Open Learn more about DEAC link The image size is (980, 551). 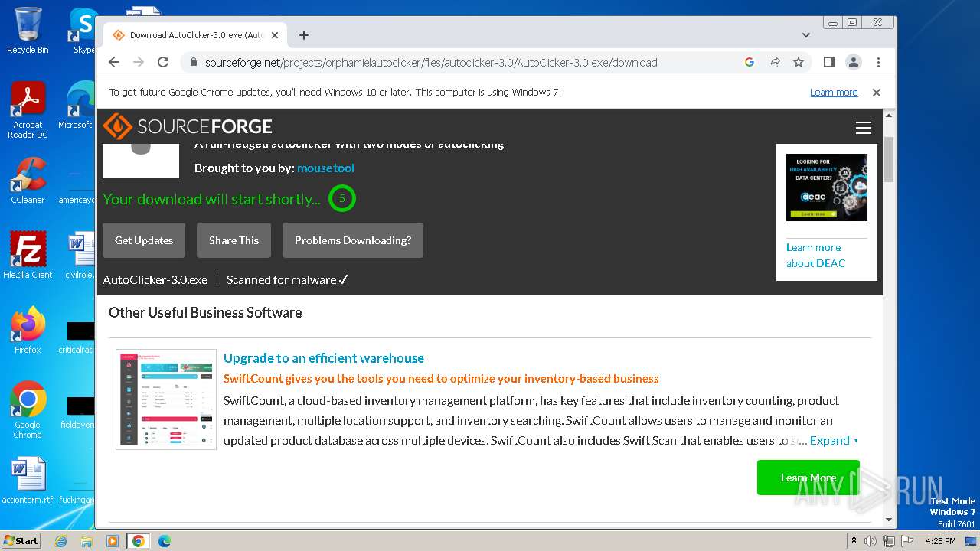click(x=815, y=255)
